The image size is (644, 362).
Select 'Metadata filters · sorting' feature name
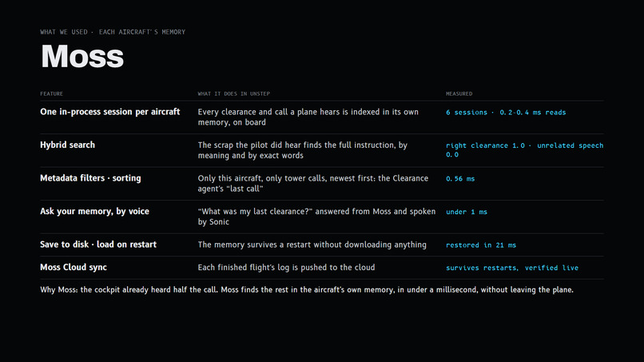[x=90, y=178]
